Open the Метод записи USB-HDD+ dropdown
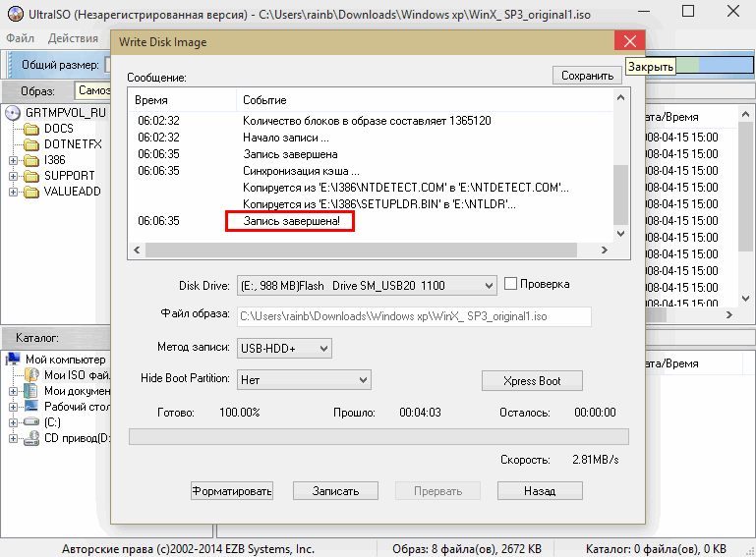This screenshot has height=557, width=756. (284, 349)
